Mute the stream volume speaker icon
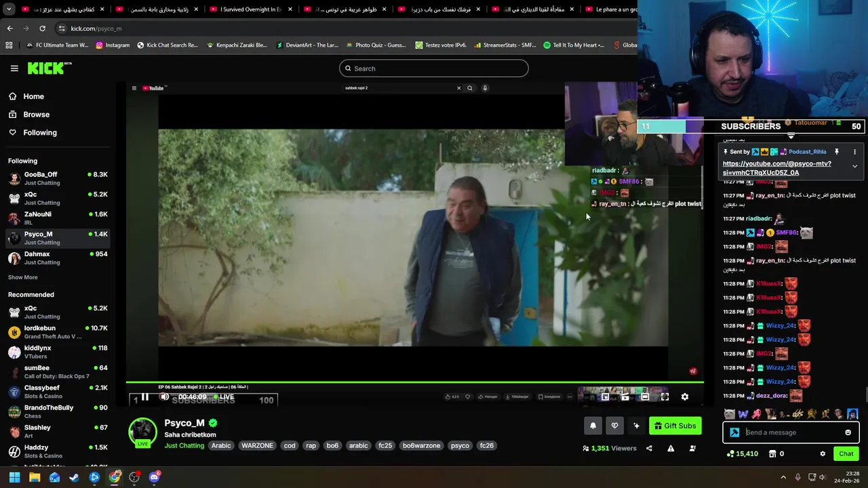Screen dimensions: 868x488 (164, 397)
